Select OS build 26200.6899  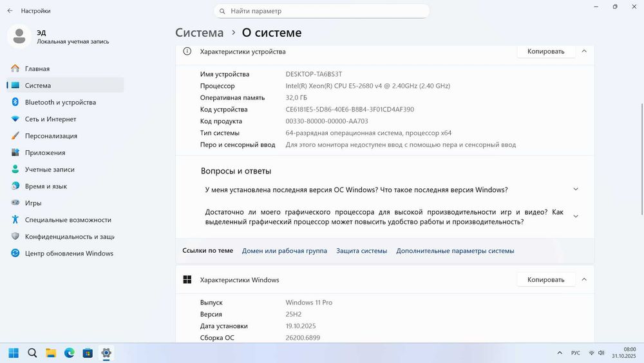[x=303, y=337]
